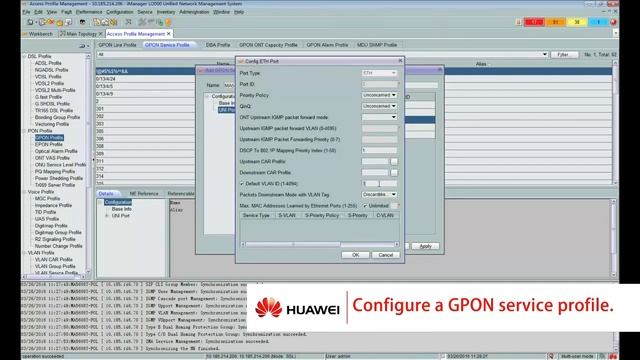Collapse the Voice Profile tree node
Image resolution: width=640 pixels, height=360 pixels.
(24, 192)
